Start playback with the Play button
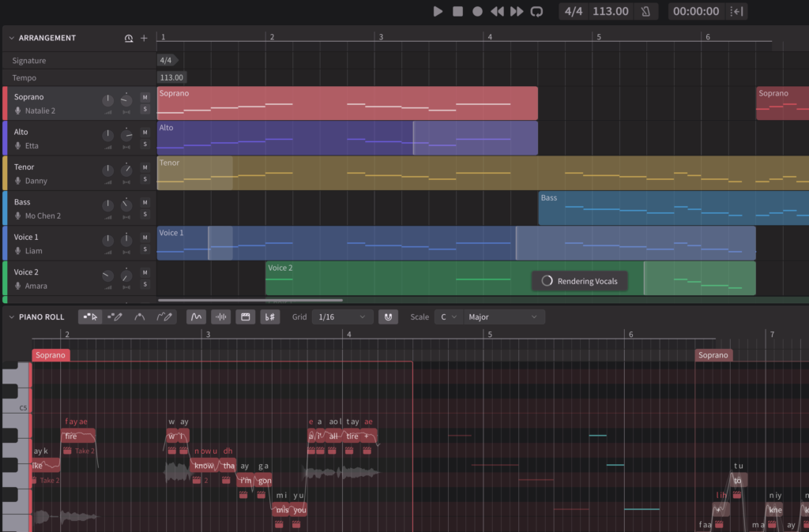The width and height of the screenshot is (809, 532). 438,11
